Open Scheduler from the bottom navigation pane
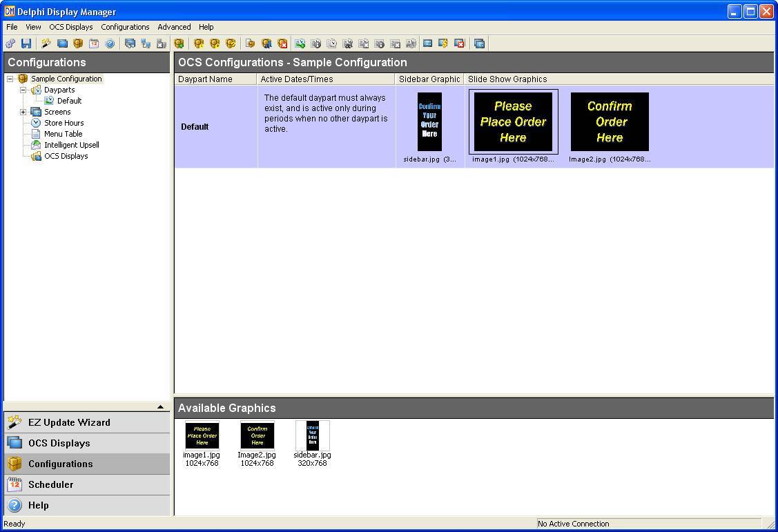The image size is (778, 532). click(x=51, y=484)
